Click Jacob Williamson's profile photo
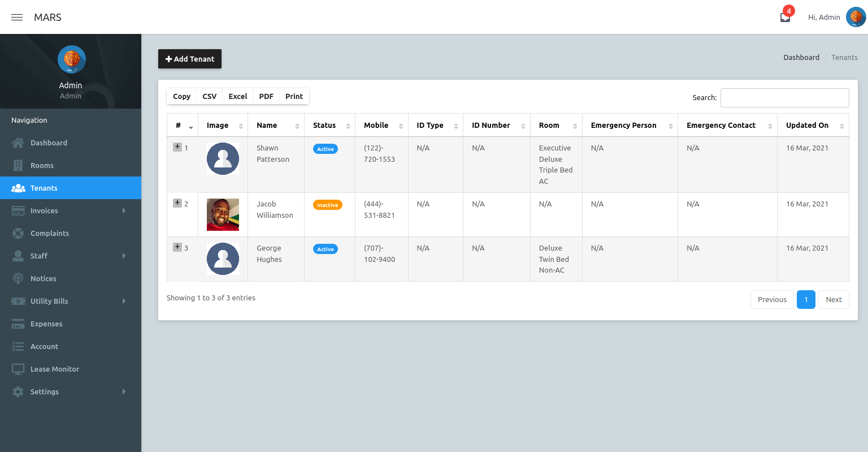 [x=223, y=214]
